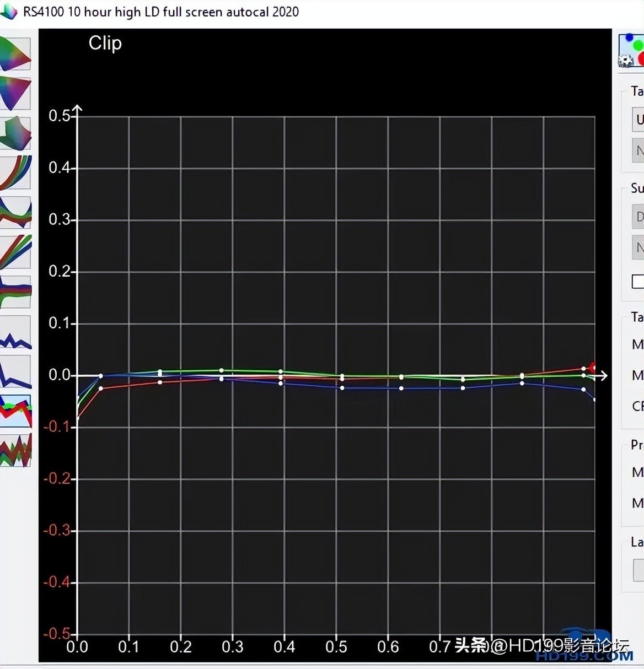Open the wavy RGB lines chart
Viewport: 644px width, 669px height.
[15, 212]
